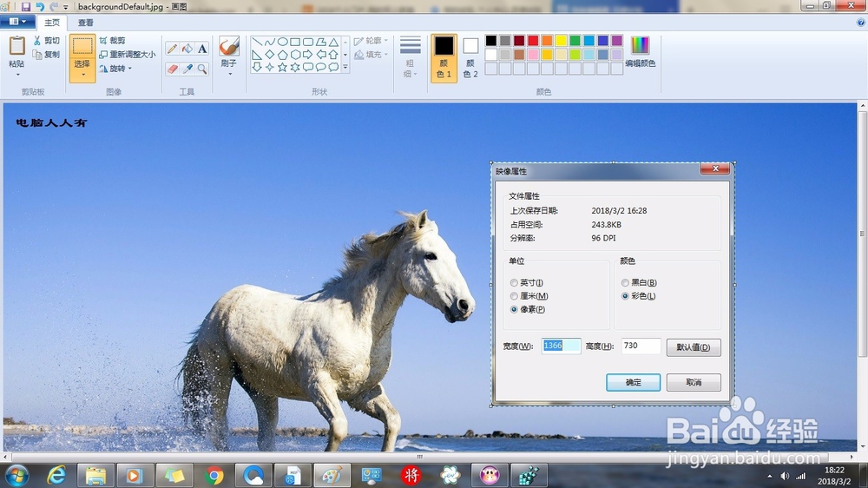Click the Cancel (取消) button
Viewport: 868px width, 488px height.
tap(694, 382)
